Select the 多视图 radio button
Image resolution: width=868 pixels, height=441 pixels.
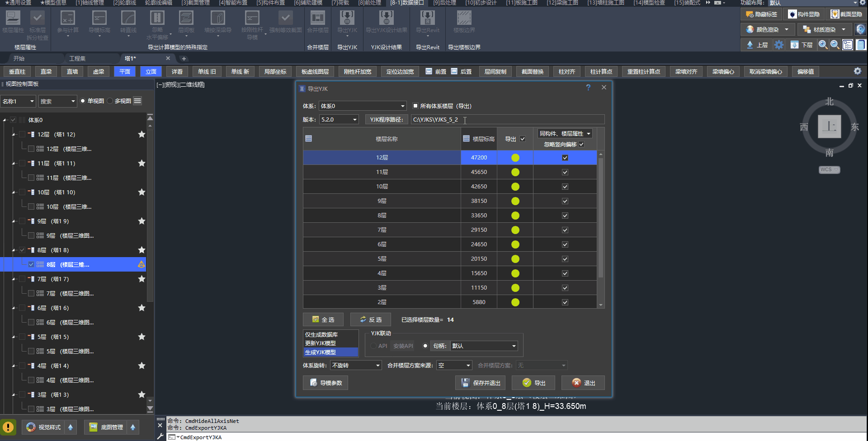pos(110,101)
